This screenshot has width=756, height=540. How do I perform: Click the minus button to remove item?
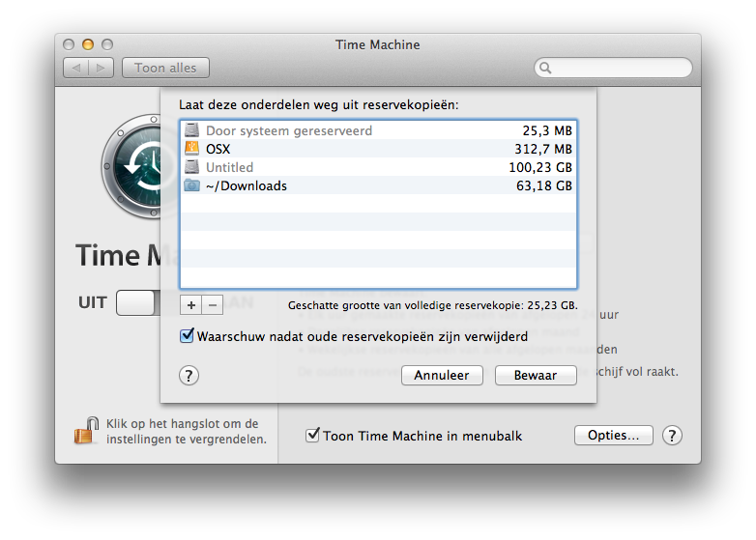tap(213, 304)
